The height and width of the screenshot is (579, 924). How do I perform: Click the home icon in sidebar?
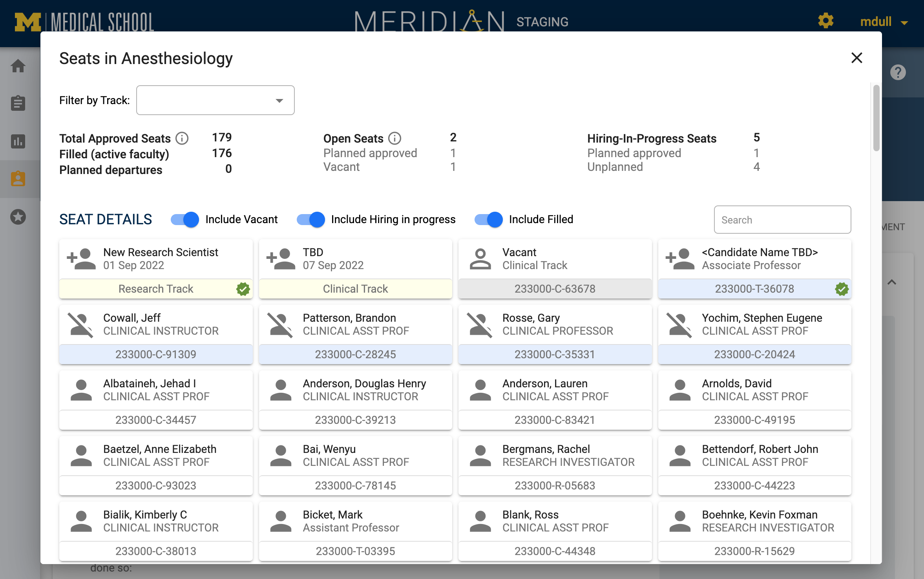tap(18, 66)
